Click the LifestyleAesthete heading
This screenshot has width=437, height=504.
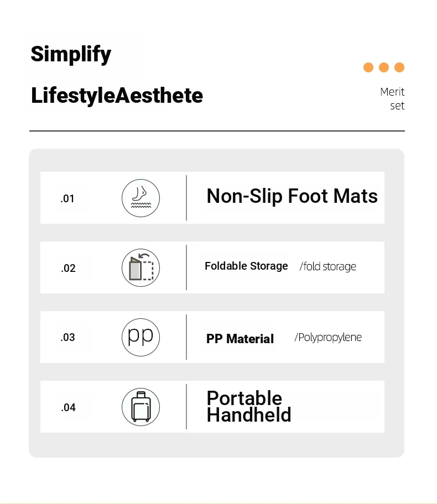tap(117, 96)
